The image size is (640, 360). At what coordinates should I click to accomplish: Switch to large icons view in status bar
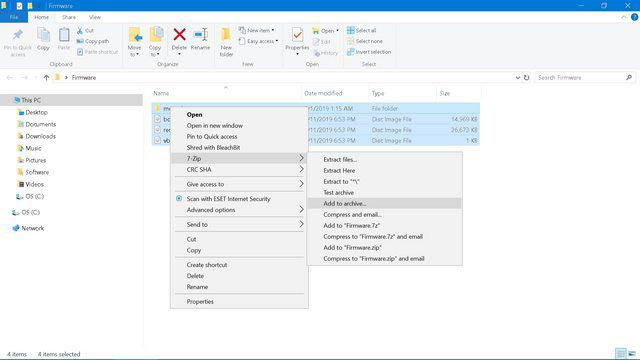[x=632, y=353]
